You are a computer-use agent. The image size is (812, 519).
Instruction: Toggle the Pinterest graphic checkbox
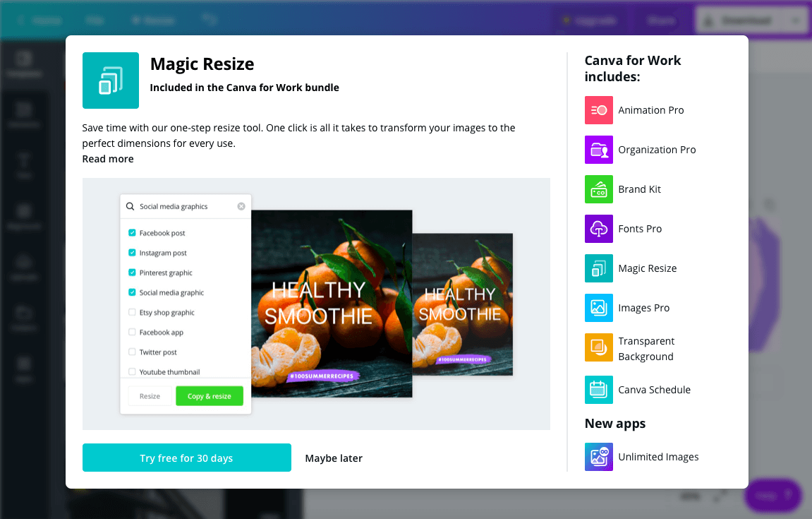[132, 272]
